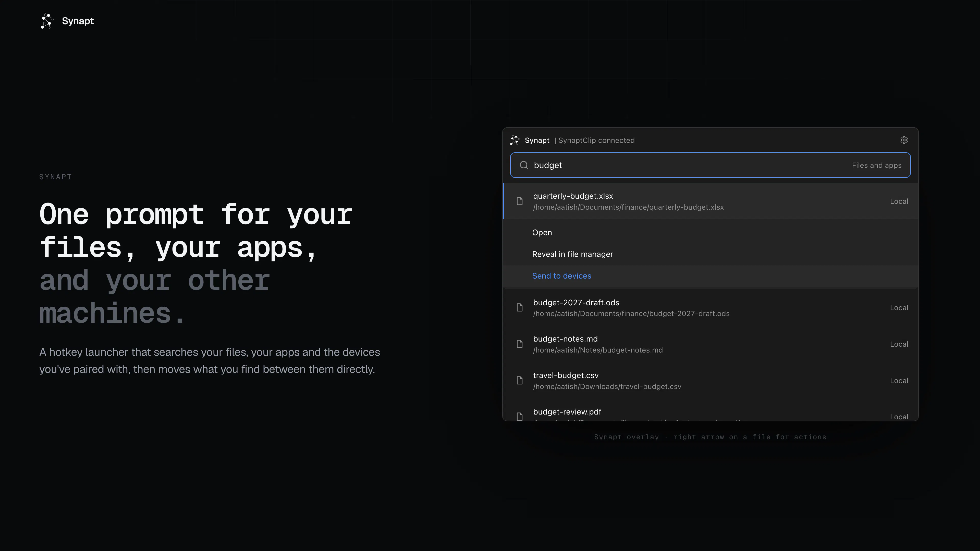Click the Local tag on budget-2027-draft.ods row

pyautogui.click(x=899, y=308)
